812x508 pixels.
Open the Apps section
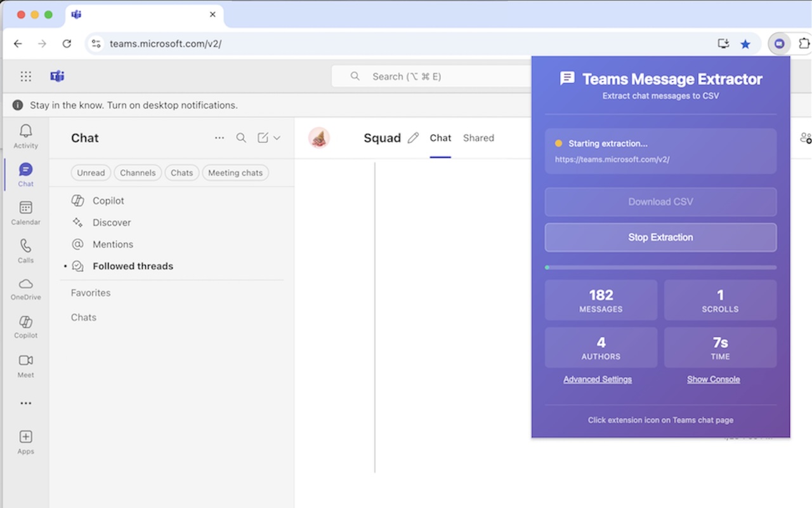tap(25, 441)
